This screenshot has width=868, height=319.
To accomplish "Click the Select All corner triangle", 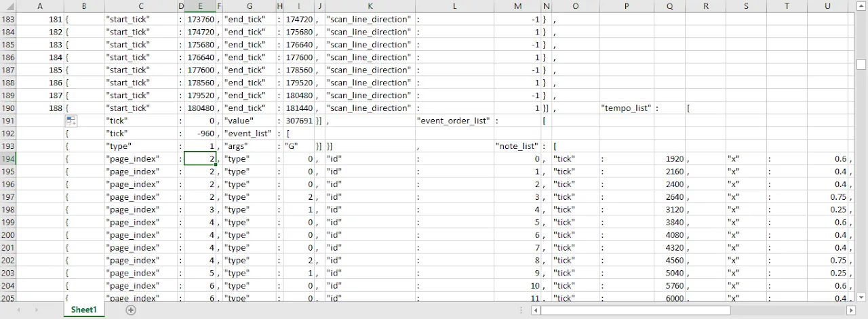I will click(x=7, y=6).
